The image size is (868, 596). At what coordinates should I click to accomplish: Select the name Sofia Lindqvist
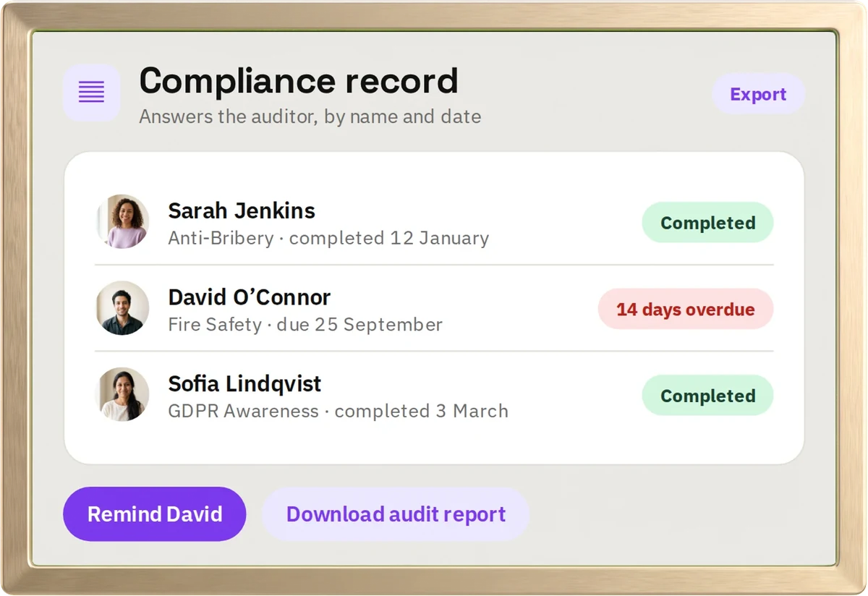pyautogui.click(x=244, y=383)
